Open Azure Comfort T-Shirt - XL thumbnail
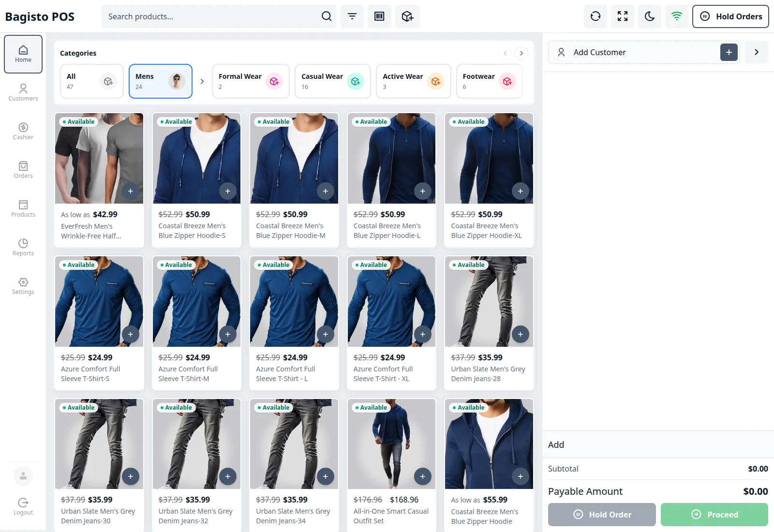The height and width of the screenshot is (532, 774). click(392, 301)
